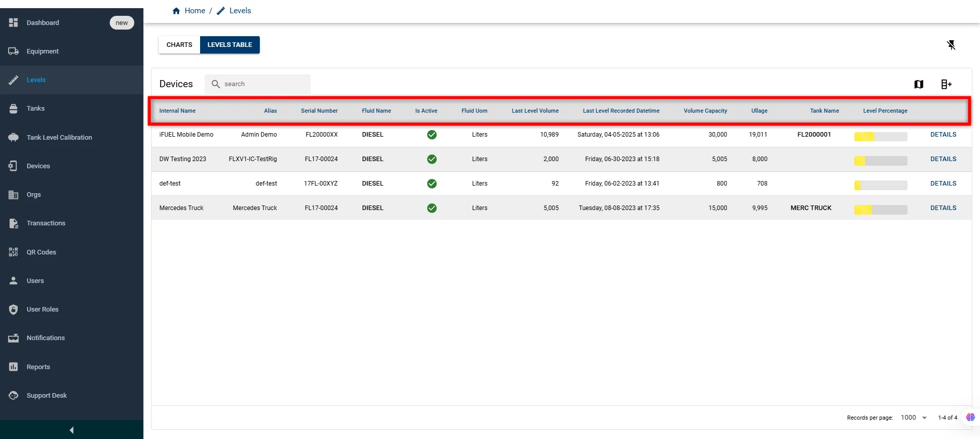This screenshot has height=439, width=980.
Task: Click active check for DW Testing 2023
Action: [432, 159]
